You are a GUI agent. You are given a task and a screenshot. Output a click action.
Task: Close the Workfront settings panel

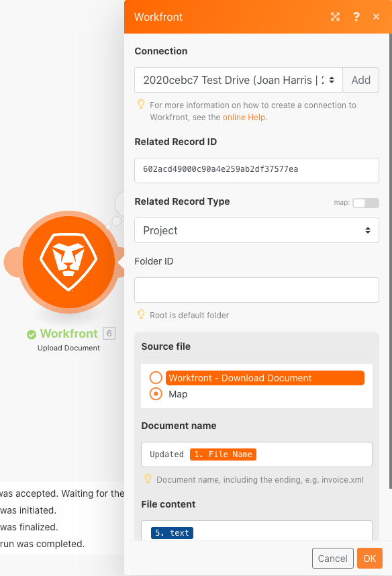coord(376,17)
